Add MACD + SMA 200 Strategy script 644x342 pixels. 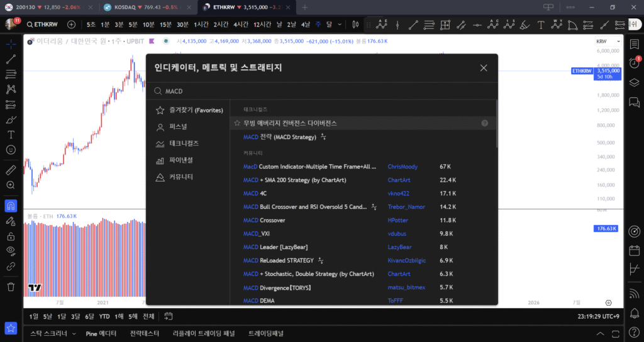click(x=294, y=180)
